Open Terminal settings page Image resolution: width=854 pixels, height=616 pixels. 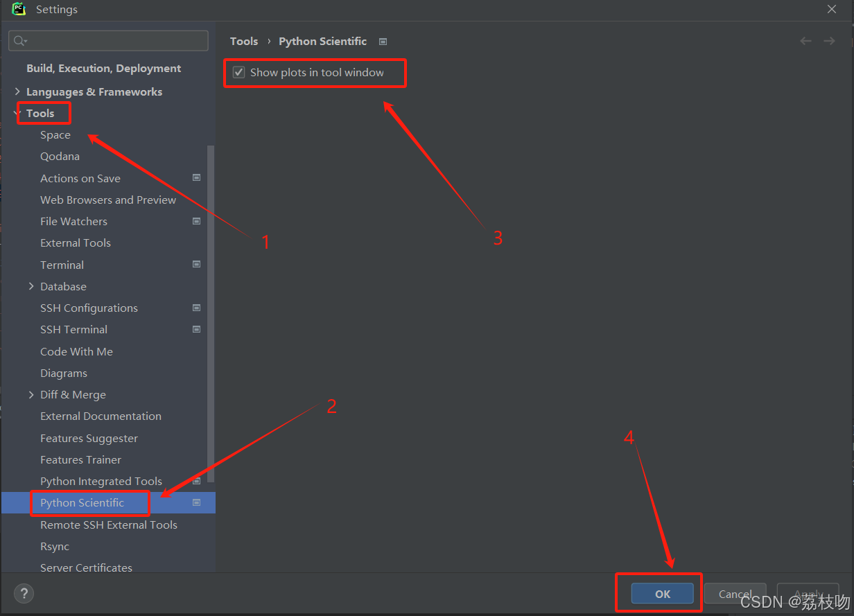pyautogui.click(x=62, y=265)
